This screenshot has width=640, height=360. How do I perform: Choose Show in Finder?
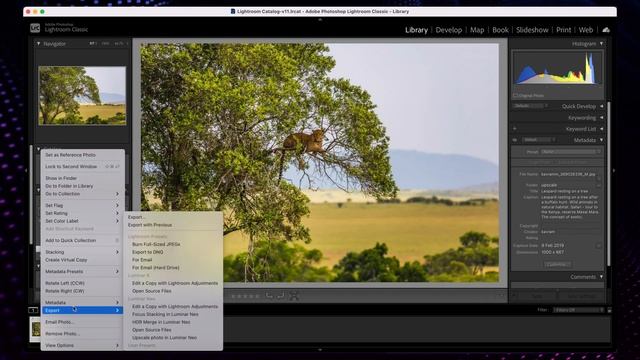pyautogui.click(x=82, y=178)
